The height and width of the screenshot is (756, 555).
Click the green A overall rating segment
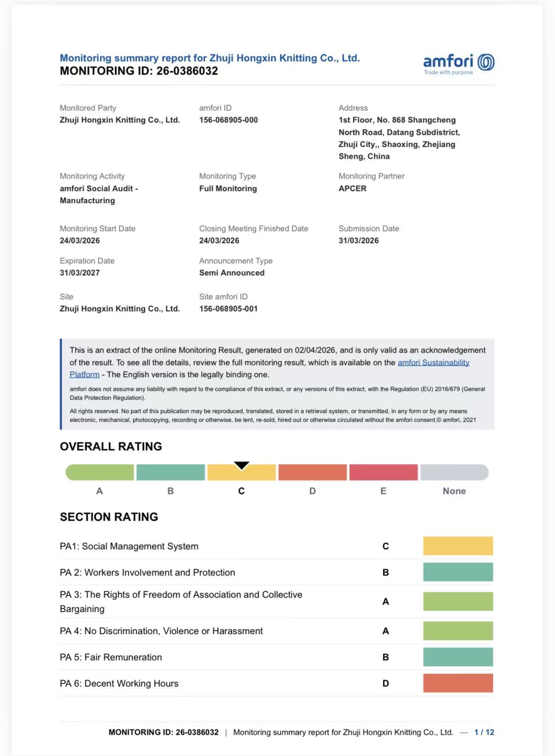[x=100, y=472]
